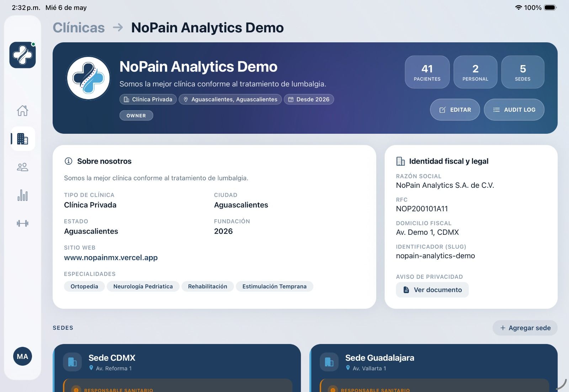Click the Agregar sede button
The height and width of the screenshot is (392, 569).
pyautogui.click(x=525, y=328)
